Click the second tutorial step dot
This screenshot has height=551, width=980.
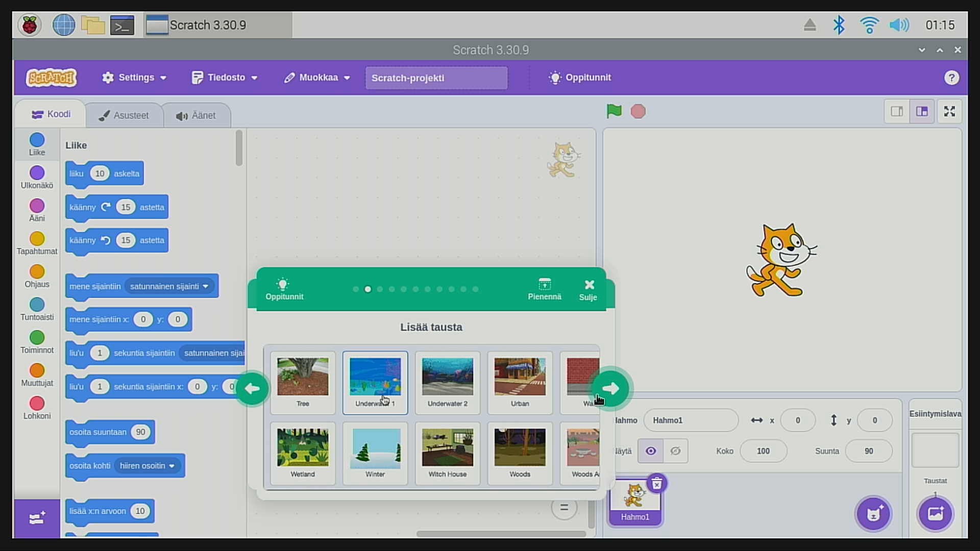[367, 289]
